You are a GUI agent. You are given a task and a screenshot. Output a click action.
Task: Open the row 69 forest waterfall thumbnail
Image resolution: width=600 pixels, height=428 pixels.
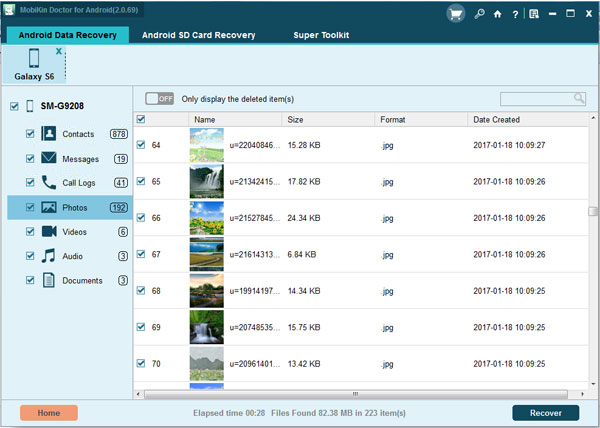point(207,327)
